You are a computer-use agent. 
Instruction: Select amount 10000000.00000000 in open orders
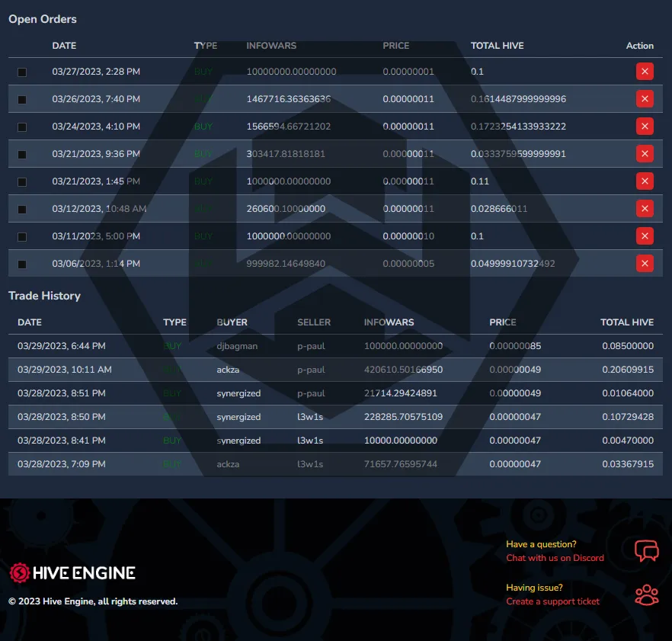click(291, 72)
